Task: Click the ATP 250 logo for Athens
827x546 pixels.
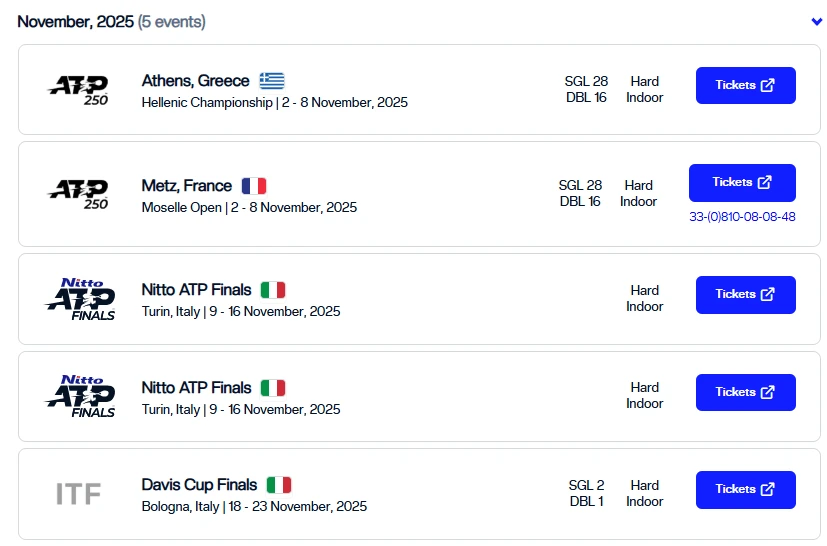Action: point(79,89)
